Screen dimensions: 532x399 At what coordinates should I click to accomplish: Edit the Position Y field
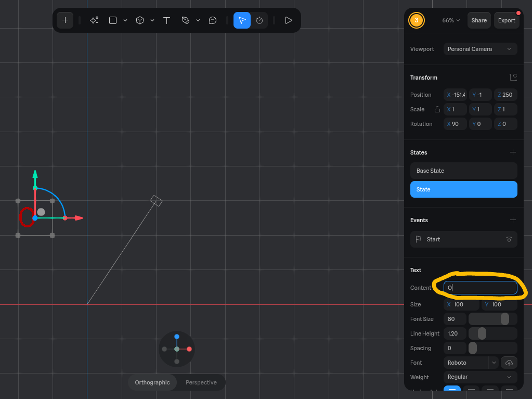(481, 95)
